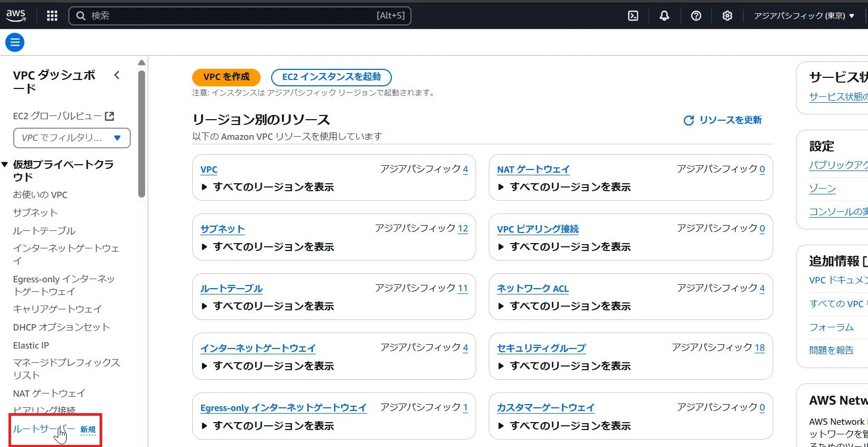Open the サブネット card title link

222,229
